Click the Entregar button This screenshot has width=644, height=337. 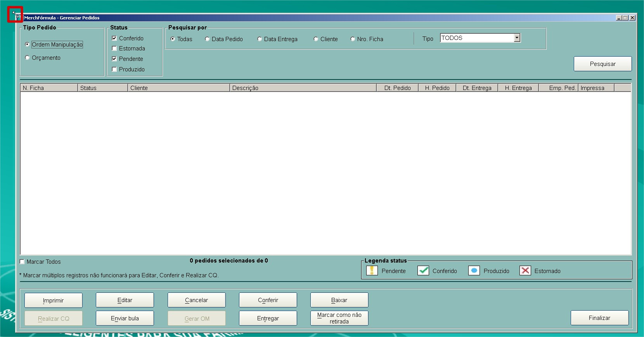268,318
